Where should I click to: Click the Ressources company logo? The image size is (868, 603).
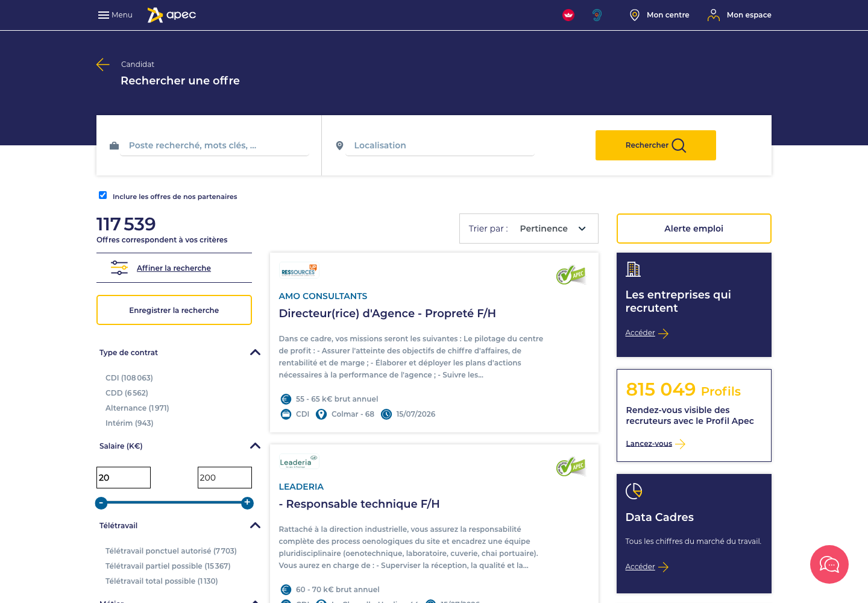[298, 271]
